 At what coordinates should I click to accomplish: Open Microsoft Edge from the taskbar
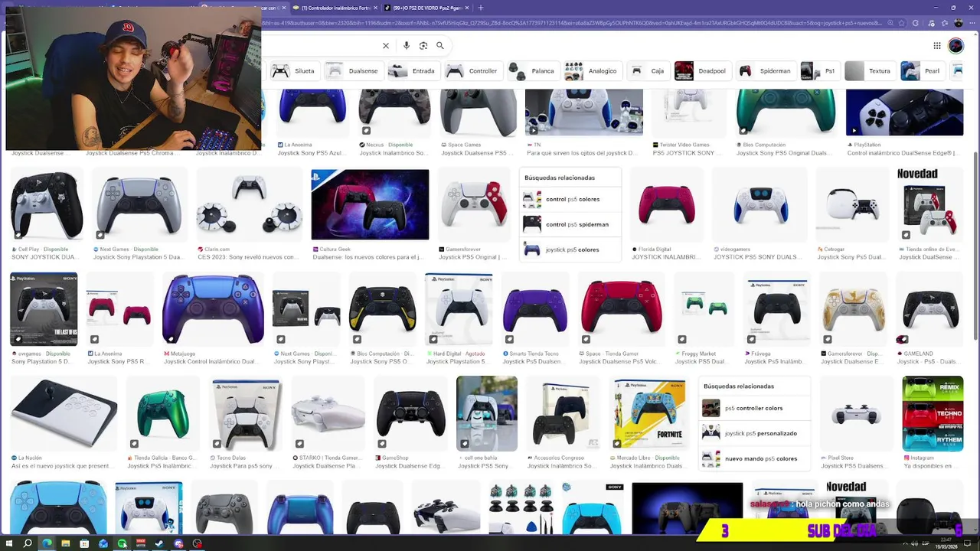pyautogui.click(x=47, y=543)
